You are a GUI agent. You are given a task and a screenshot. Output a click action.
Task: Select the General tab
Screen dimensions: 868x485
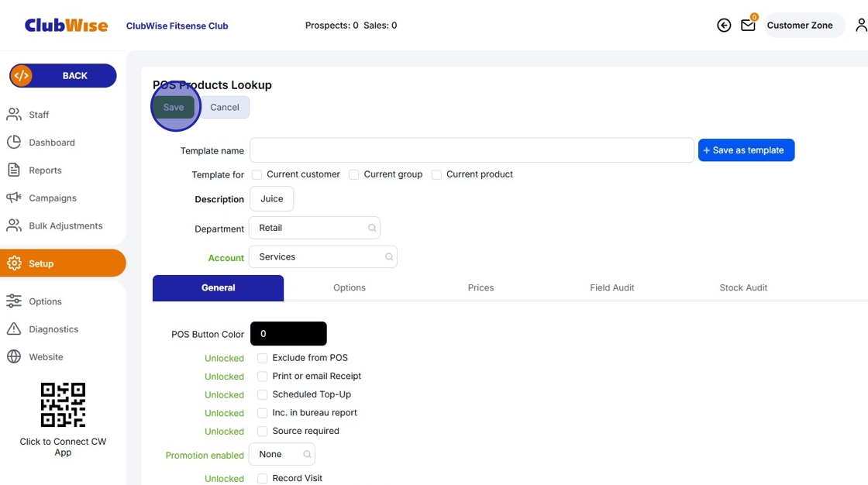[x=218, y=288]
